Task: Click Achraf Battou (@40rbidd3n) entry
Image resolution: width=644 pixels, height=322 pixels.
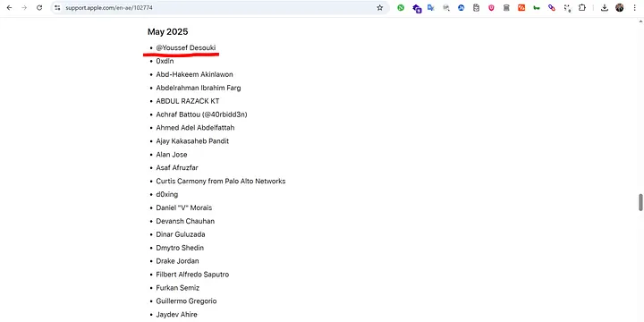Action: pos(201,114)
